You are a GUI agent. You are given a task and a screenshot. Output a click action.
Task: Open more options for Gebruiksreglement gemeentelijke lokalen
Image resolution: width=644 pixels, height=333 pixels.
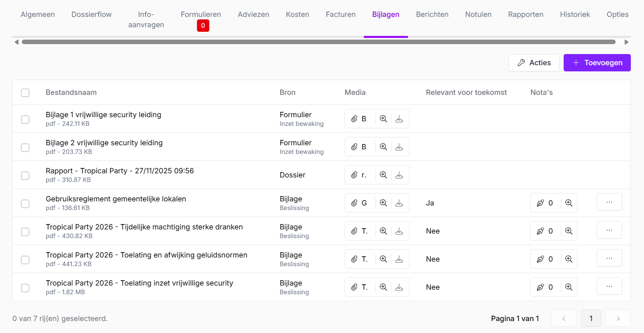point(609,202)
